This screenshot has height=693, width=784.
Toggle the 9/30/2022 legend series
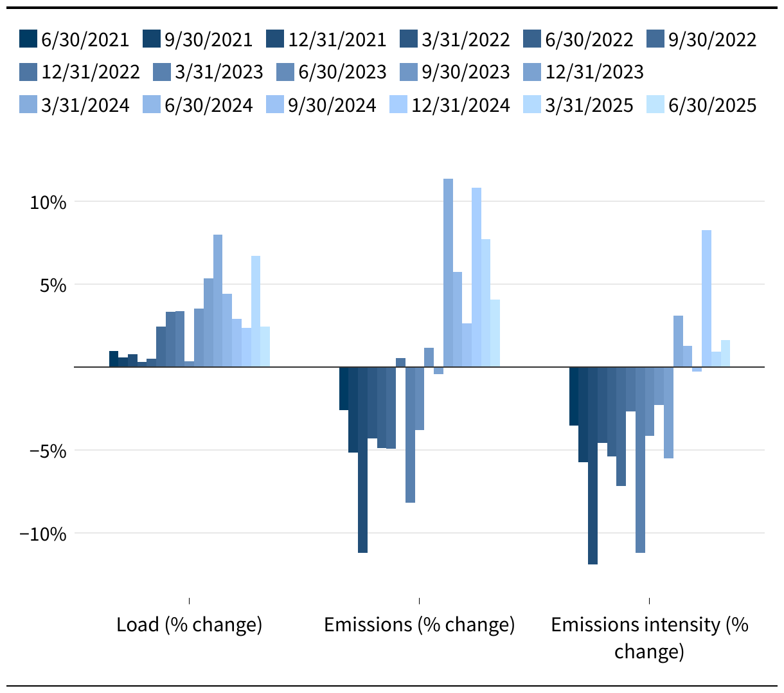702,39
